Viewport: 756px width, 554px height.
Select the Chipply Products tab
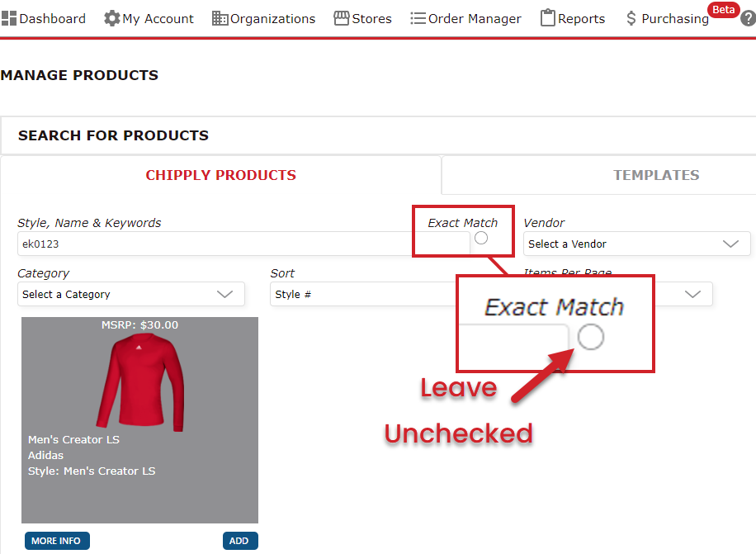pos(221,175)
